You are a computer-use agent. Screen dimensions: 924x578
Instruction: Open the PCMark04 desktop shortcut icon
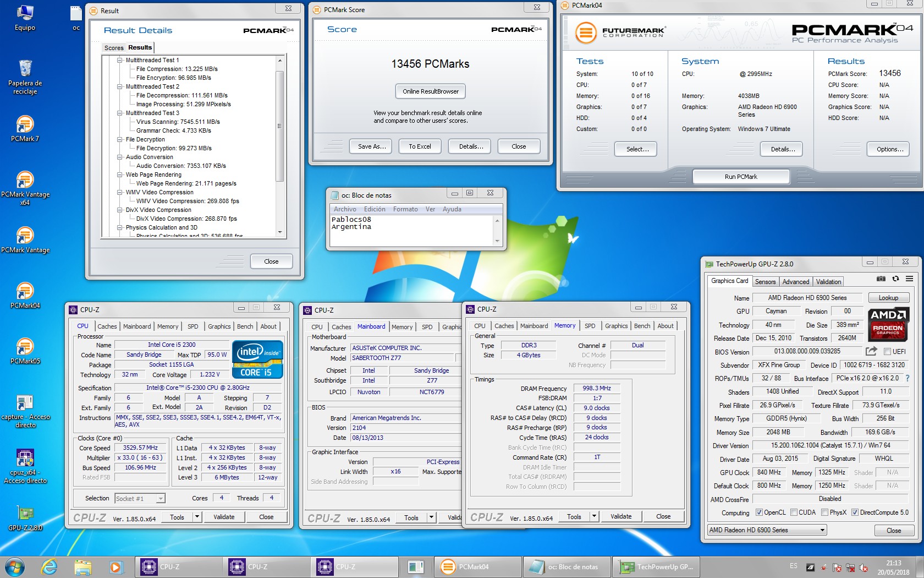(x=25, y=295)
